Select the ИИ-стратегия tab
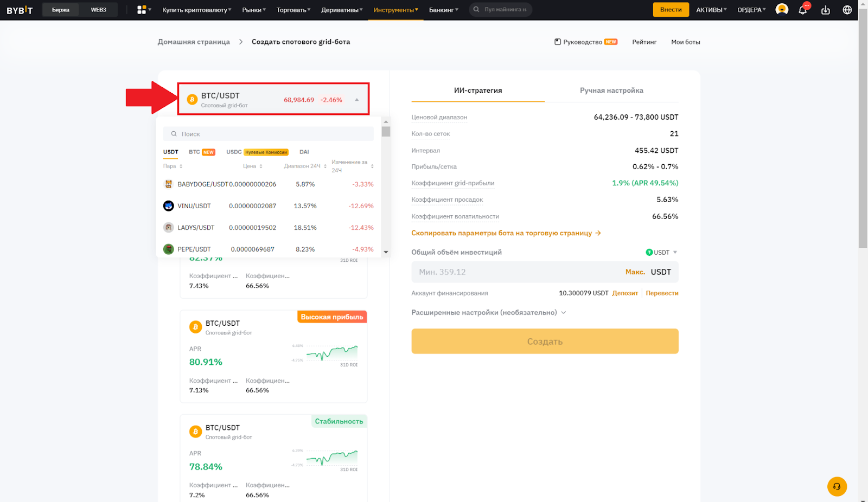The image size is (868, 502). pos(478,91)
